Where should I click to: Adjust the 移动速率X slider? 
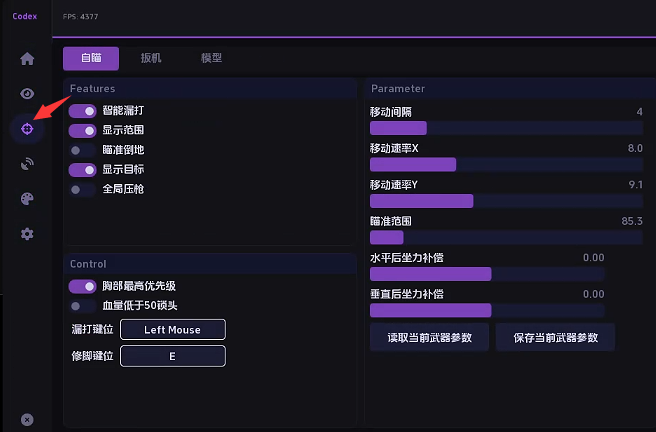(507, 164)
